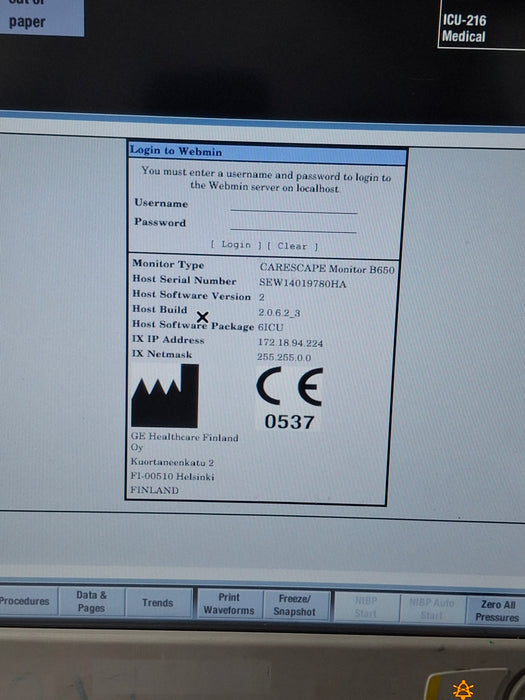The image size is (525, 700).
Task: Open the Procedures menu
Action: 25,601
